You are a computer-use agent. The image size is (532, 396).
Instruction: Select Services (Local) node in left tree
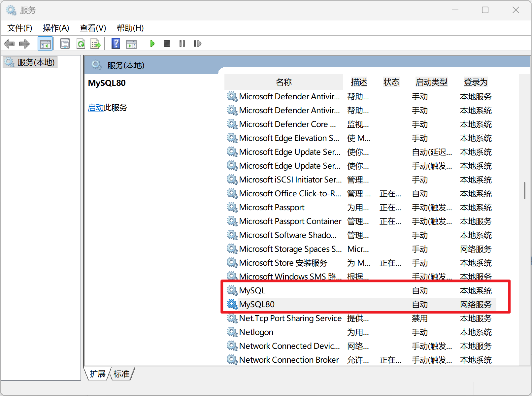coord(30,62)
